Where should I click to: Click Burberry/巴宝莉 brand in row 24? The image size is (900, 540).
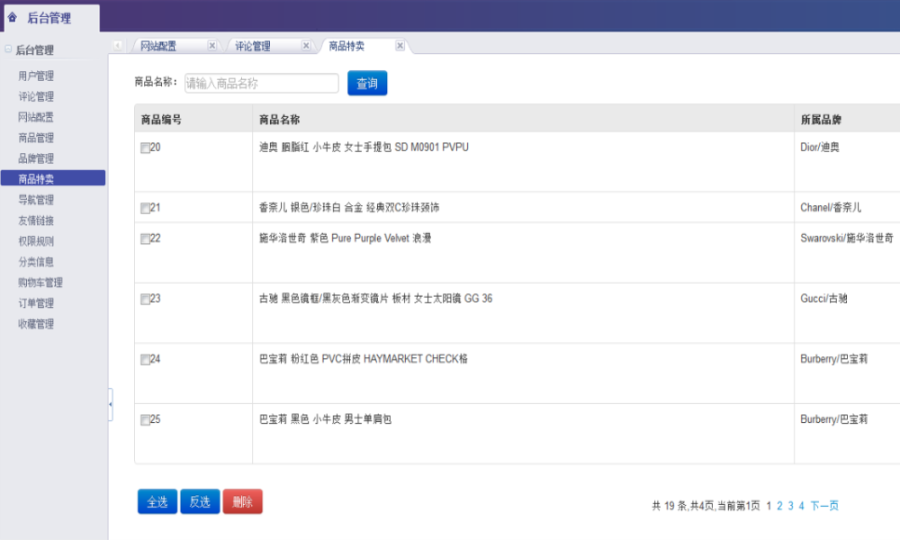pyautogui.click(x=834, y=359)
